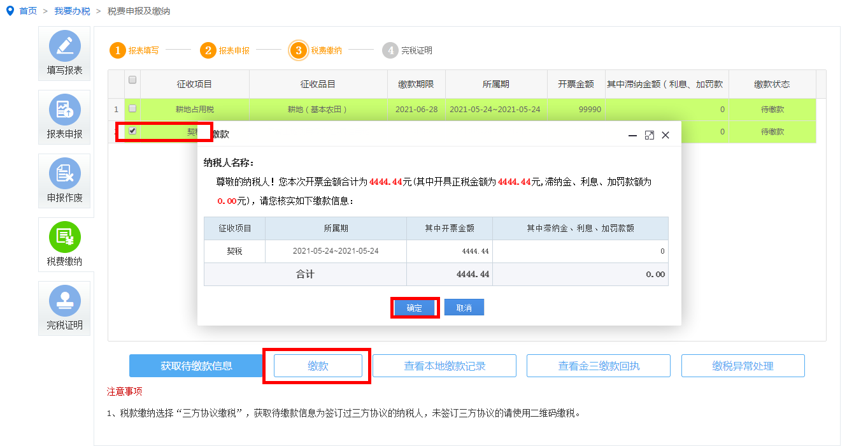This screenshot has height=446, width=868.
Task: Open 缴税异常处理
Action: click(743, 366)
